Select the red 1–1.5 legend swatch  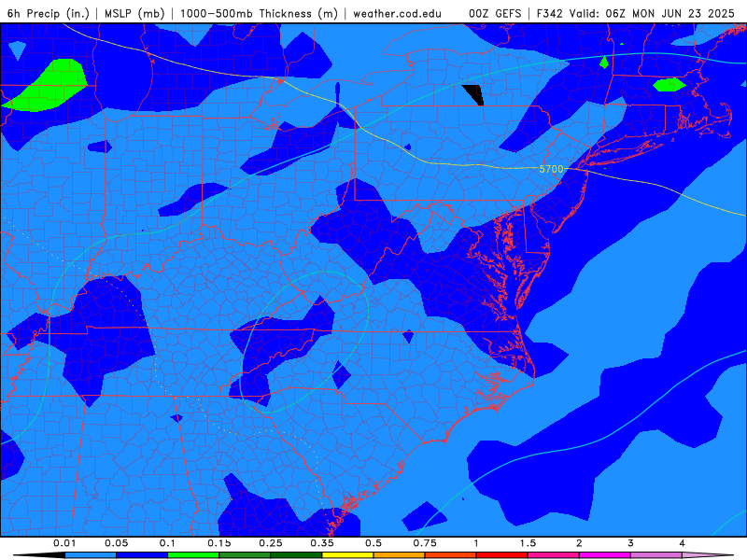502,555
